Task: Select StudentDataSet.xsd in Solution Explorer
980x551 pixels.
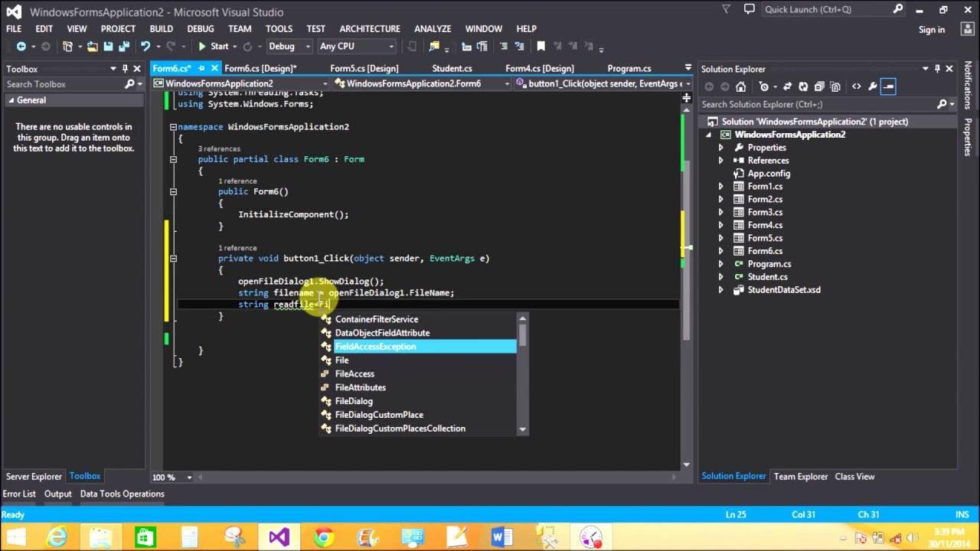Action: pyautogui.click(x=784, y=290)
